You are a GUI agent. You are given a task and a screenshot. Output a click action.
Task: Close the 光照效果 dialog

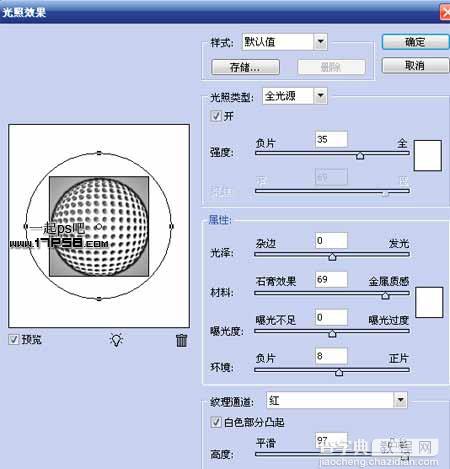(446, 13)
